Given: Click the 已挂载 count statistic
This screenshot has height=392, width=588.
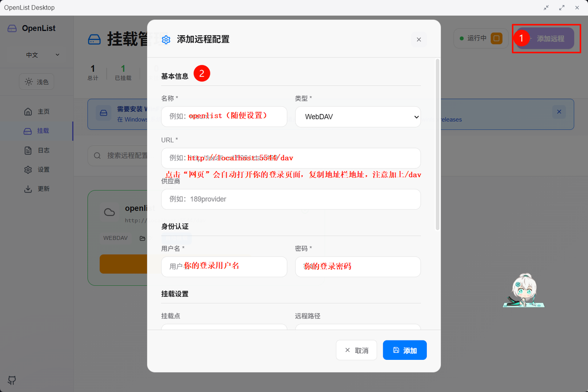Looking at the screenshot, I should tap(123, 73).
